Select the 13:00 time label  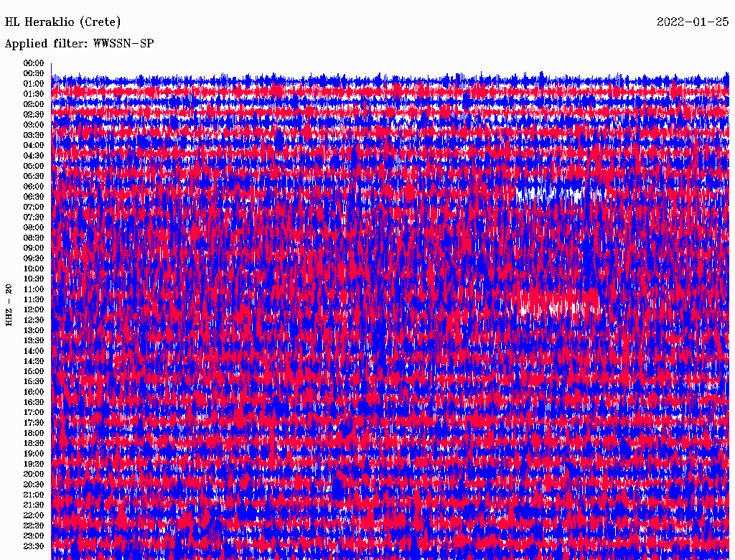pos(34,330)
